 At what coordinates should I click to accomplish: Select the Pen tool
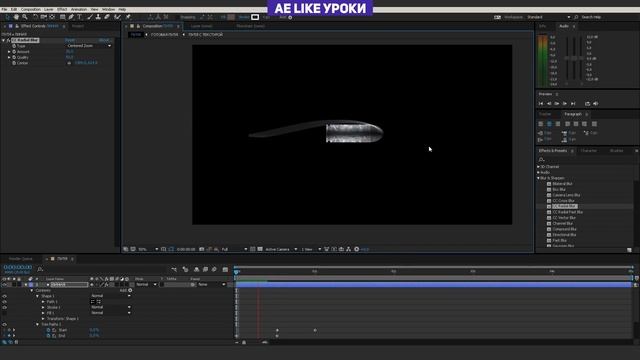coord(71,17)
